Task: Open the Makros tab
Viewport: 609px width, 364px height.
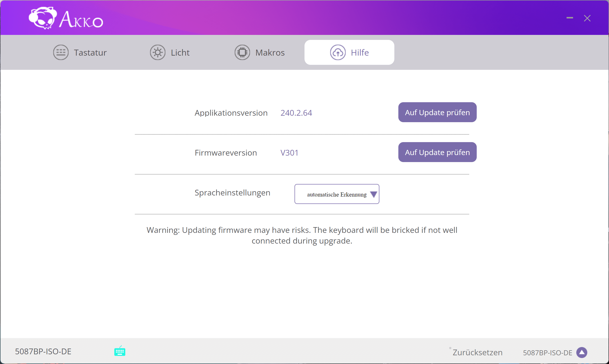Action: (x=270, y=53)
